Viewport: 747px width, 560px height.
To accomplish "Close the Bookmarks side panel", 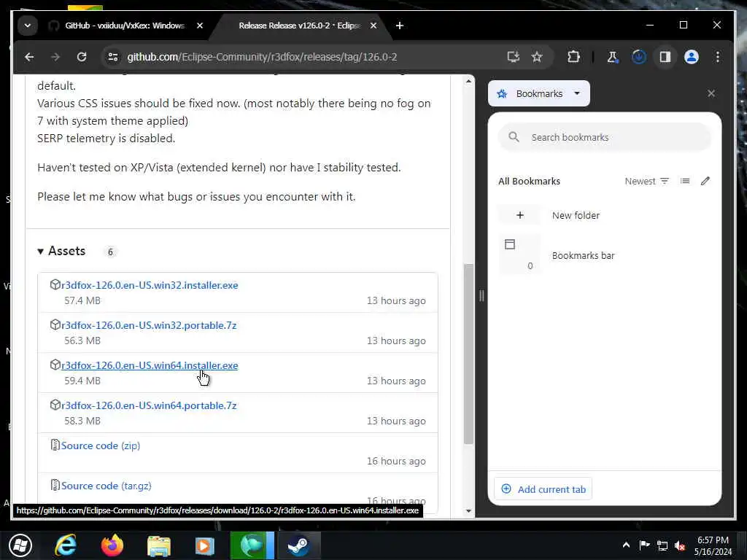I will tap(711, 94).
